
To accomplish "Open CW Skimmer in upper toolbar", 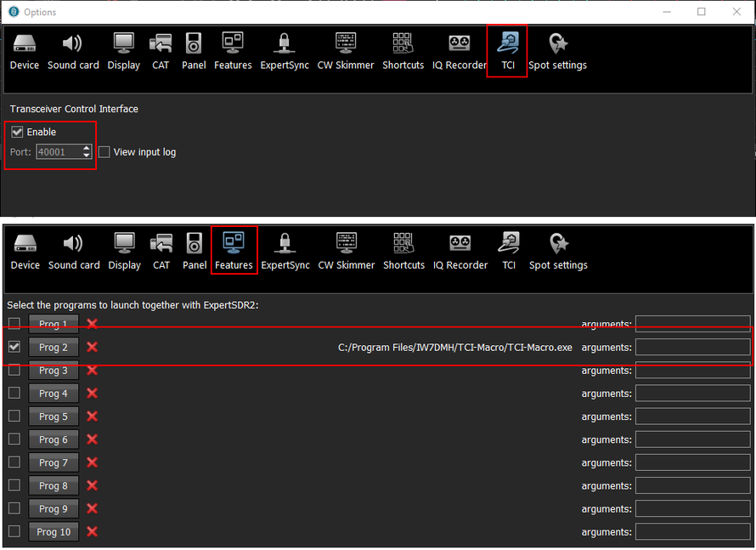I will (345, 52).
